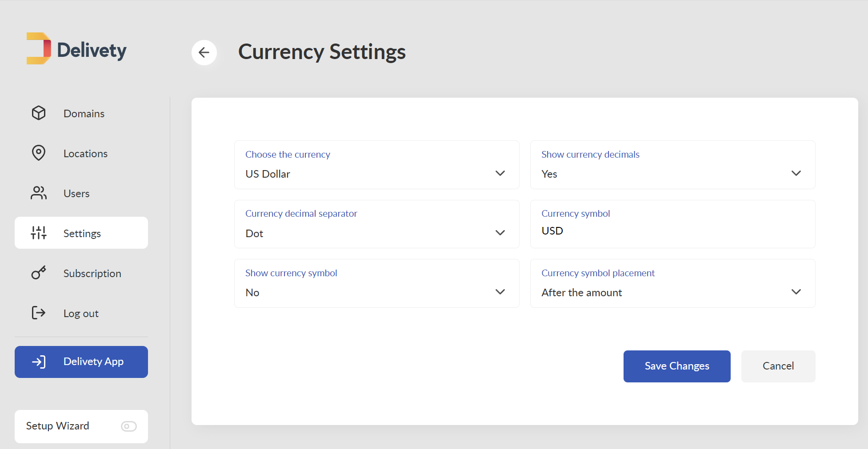Click the back arrow icon
Viewport: 868px width, 449px height.
(204, 52)
